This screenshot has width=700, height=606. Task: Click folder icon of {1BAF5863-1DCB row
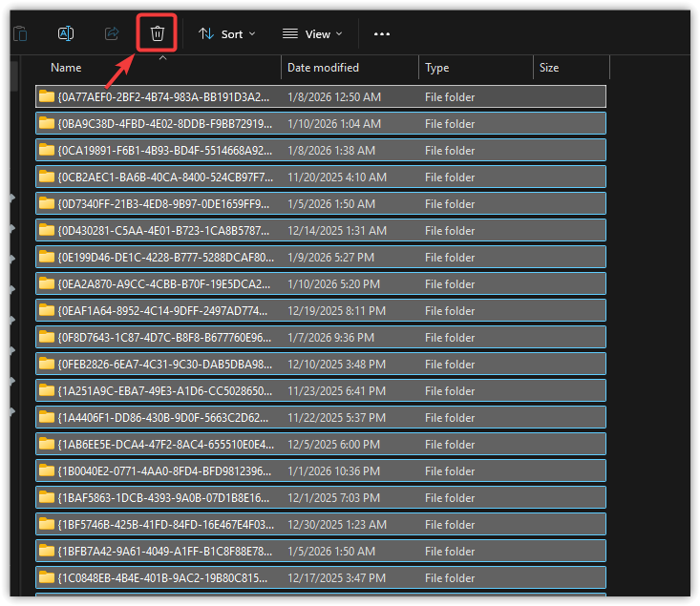click(x=47, y=497)
